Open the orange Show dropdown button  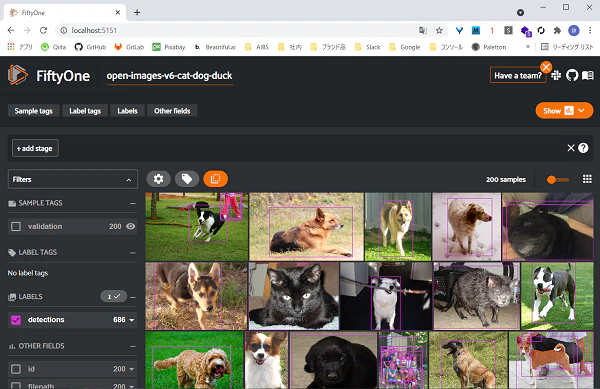[564, 111]
